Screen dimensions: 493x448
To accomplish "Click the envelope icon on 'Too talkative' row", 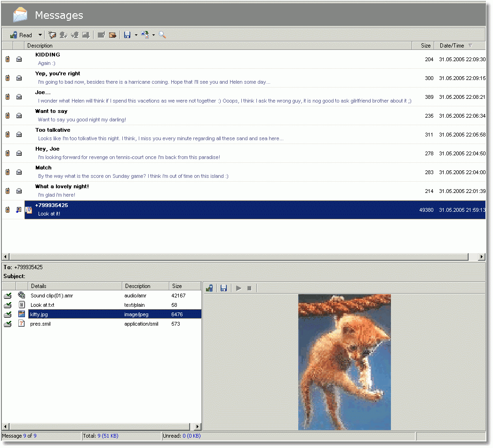I will click(19, 135).
